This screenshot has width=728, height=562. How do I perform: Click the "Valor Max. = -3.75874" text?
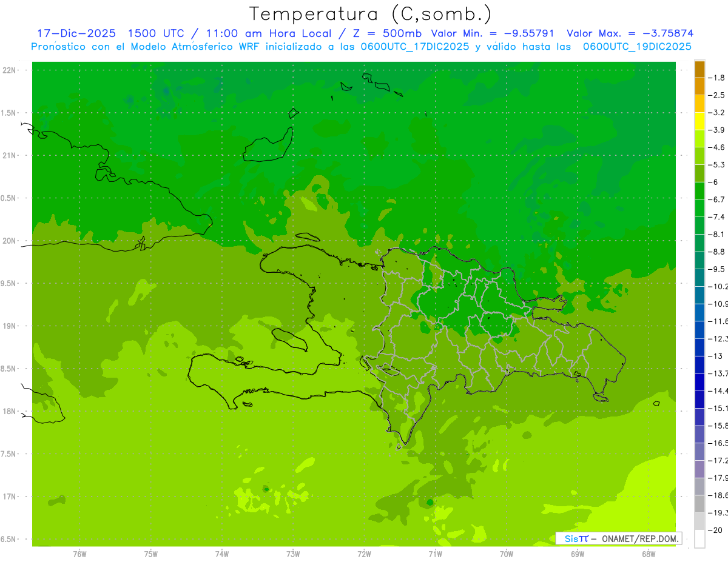pos(630,33)
